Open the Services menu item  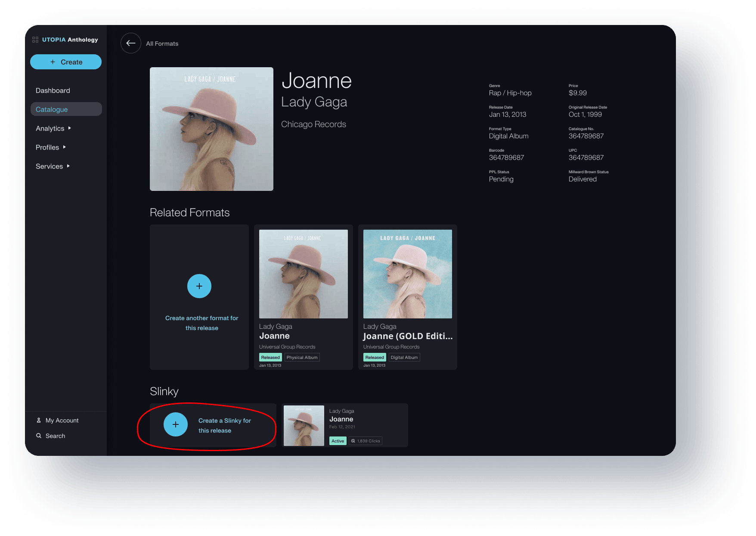point(49,166)
